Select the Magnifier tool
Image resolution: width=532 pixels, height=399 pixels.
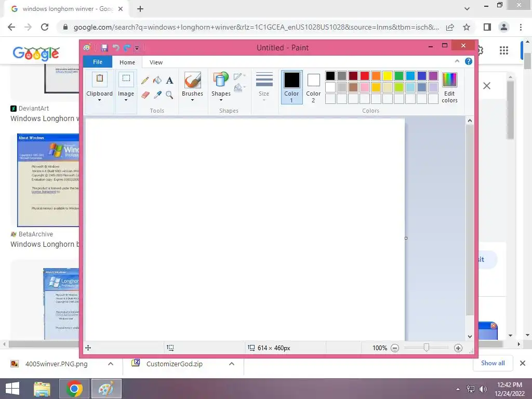(170, 95)
